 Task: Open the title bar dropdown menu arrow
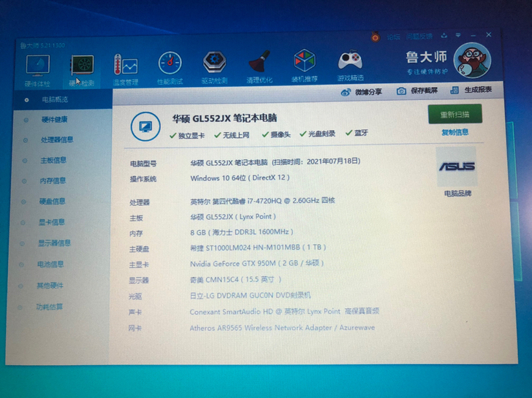(x=458, y=35)
